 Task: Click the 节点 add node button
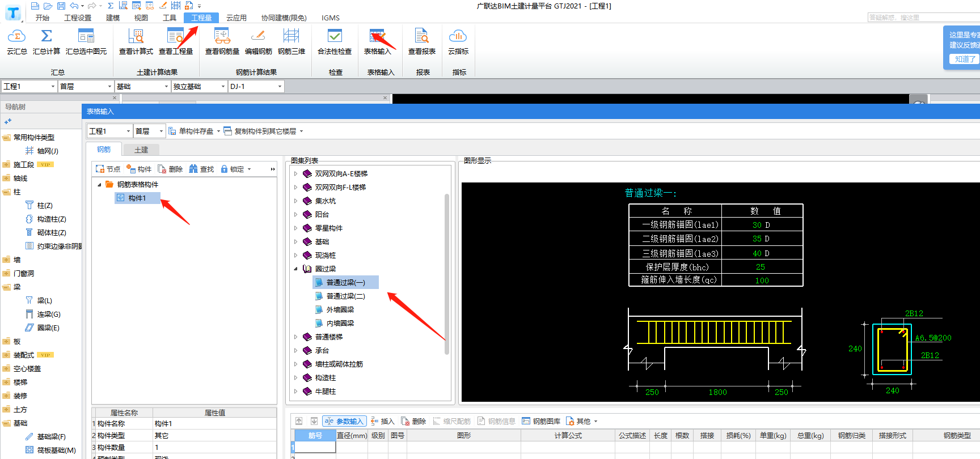point(108,169)
